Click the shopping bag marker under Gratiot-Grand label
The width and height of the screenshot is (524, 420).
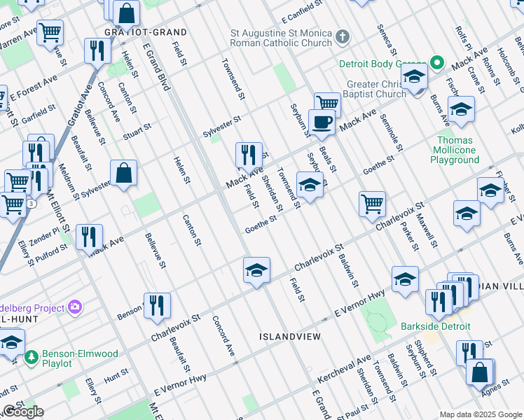pos(126,15)
